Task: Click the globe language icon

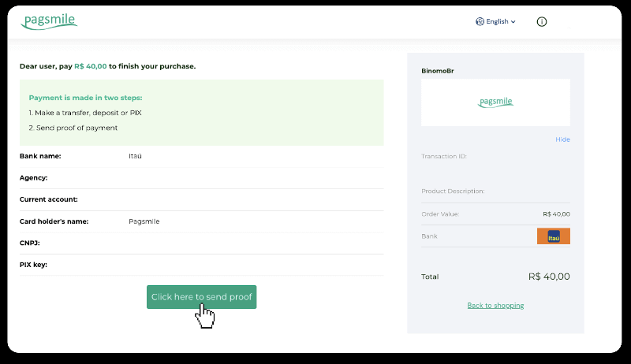Action: (480, 22)
